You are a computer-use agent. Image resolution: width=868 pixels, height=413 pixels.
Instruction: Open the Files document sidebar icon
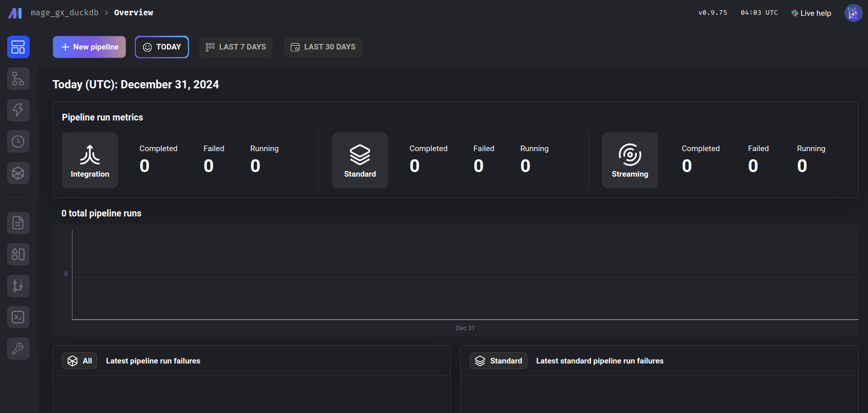[x=18, y=223]
